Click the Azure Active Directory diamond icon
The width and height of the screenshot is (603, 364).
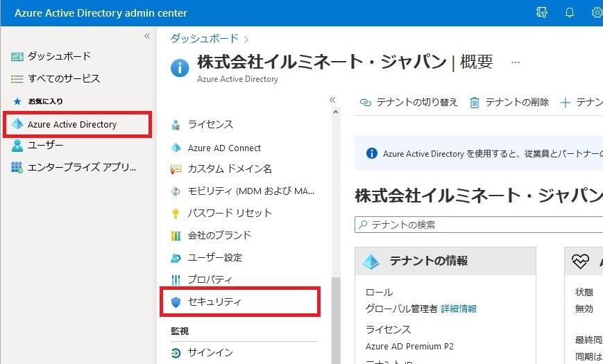[x=17, y=124]
